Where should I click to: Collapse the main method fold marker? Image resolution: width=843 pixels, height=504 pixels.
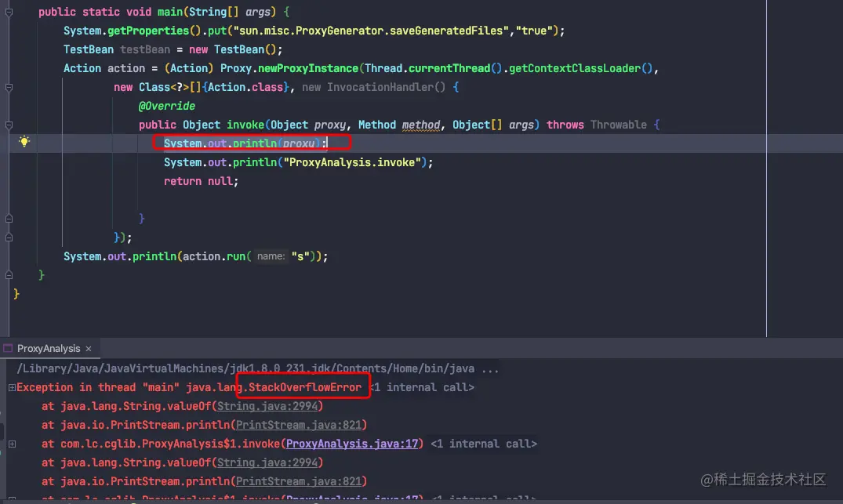9,12
